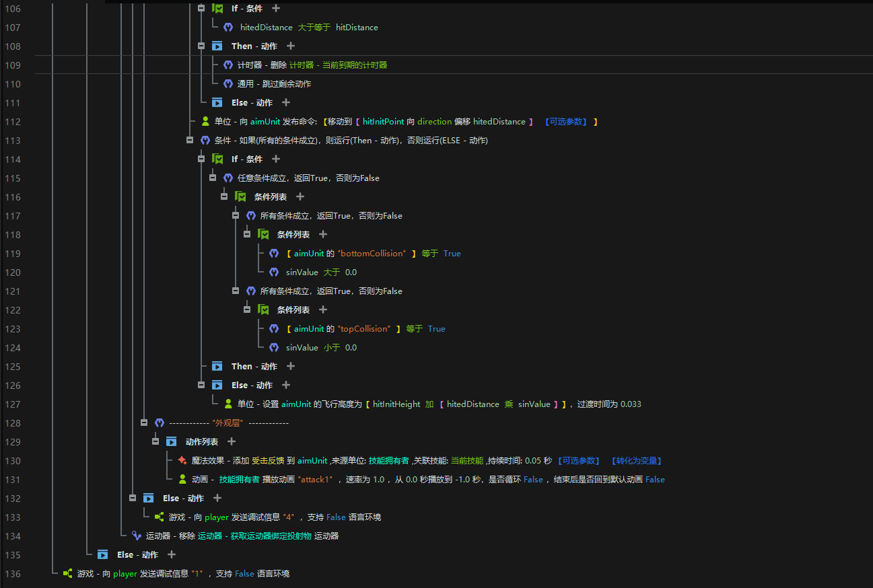Select the unit icon on line 127 设置飞行高度
The height and width of the screenshot is (588, 873).
click(x=228, y=404)
